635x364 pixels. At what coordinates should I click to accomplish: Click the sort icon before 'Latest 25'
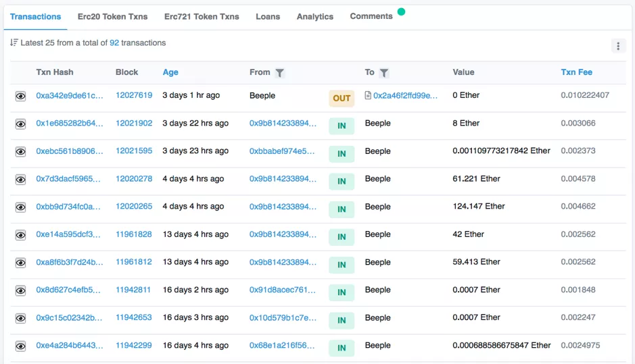point(14,43)
